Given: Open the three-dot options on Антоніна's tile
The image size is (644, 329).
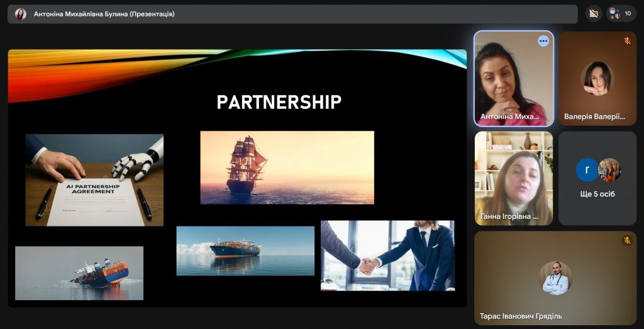Looking at the screenshot, I should point(543,41).
